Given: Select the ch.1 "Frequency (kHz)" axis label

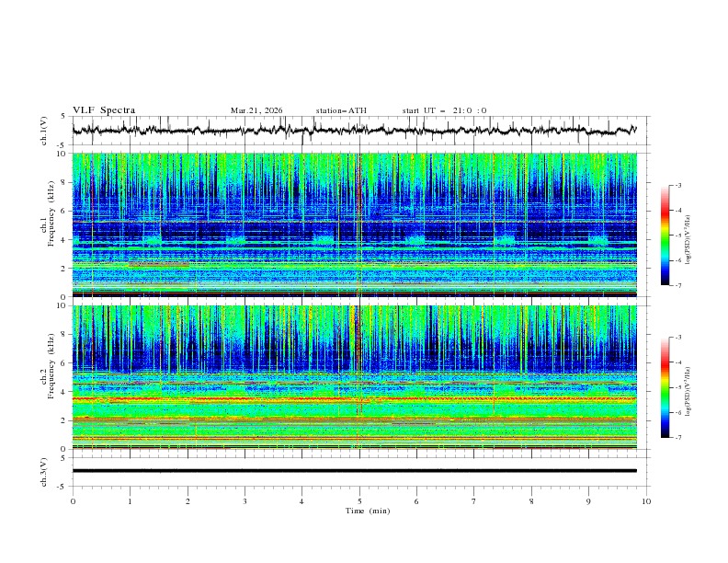Looking at the screenshot, I should (51, 214).
